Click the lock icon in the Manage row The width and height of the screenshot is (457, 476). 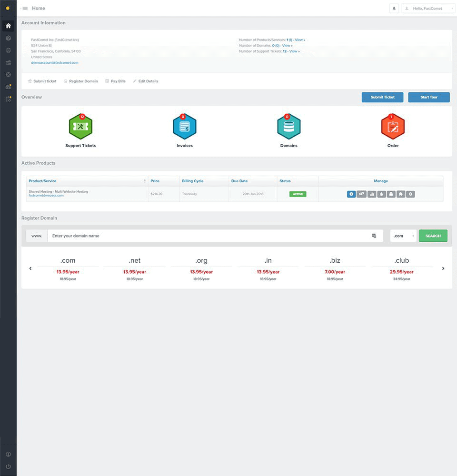tap(392, 194)
